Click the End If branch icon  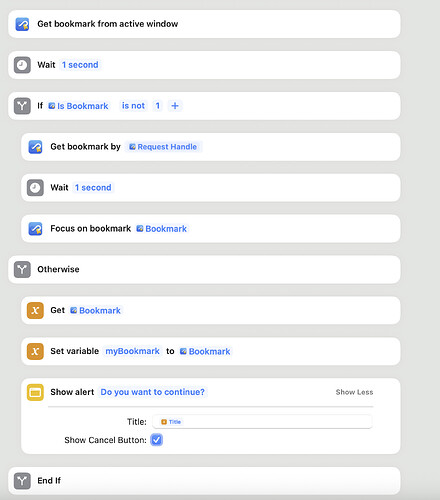click(22, 481)
